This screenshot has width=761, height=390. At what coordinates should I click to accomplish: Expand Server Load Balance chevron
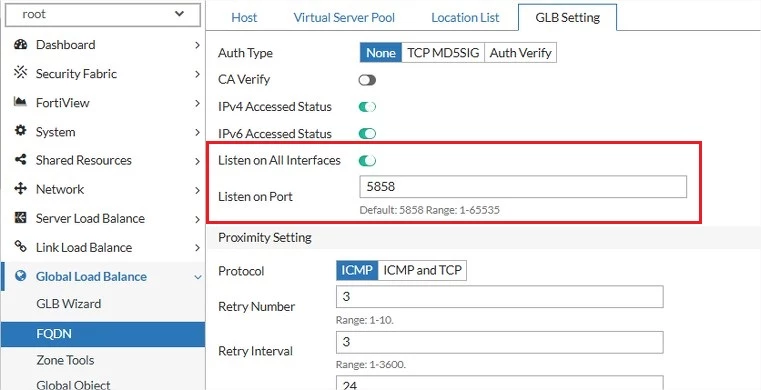197,219
